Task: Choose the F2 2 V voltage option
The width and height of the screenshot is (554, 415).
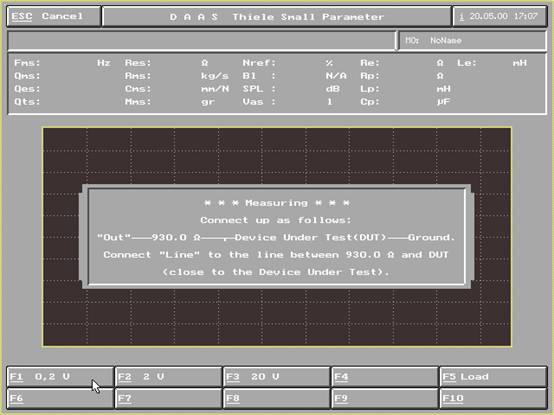Action: coord(169,377)
